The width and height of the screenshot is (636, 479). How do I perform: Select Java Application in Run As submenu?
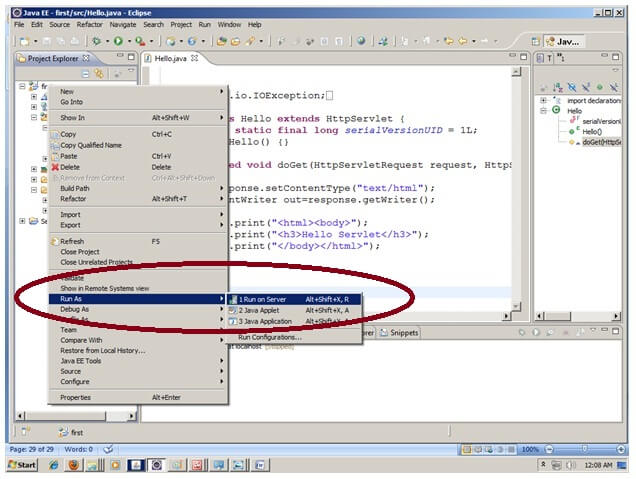294,321
